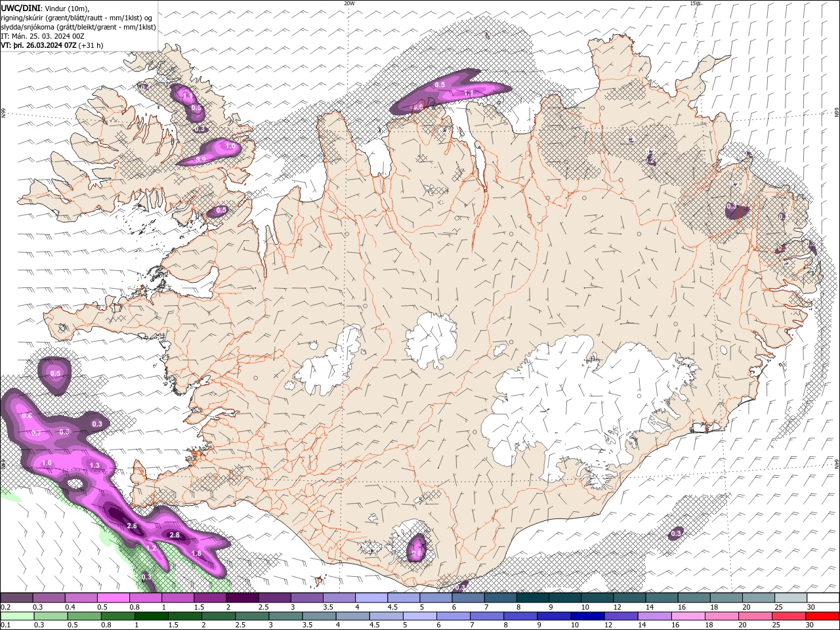Click the 1.8 precipitation value label
Image resolution: width=840 pixels, height=630 pixels.
point(196,554)
